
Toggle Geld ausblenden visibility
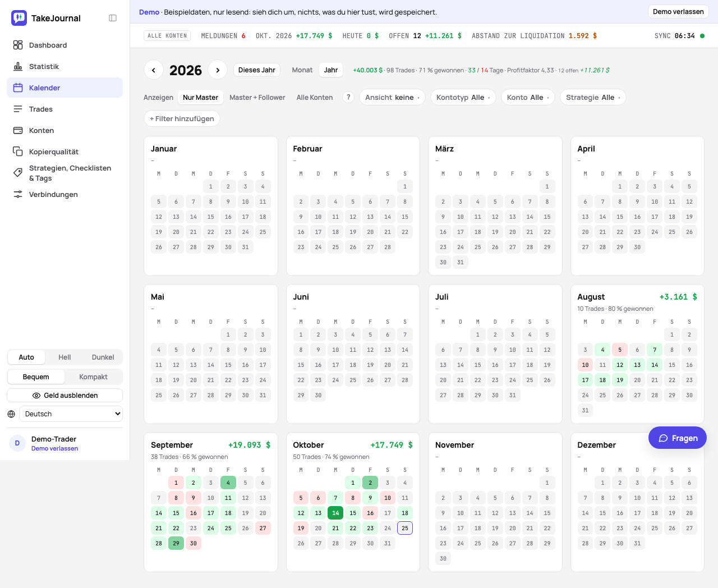(x=65, y=396)
